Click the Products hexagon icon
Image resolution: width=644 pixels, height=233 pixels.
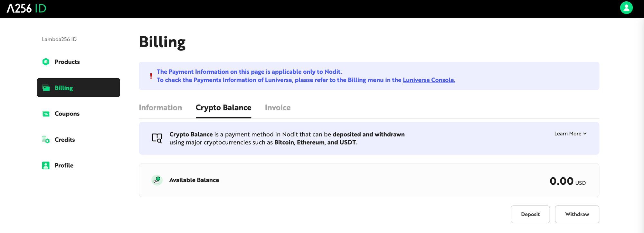pyautogui.click(x=46, y=62)
